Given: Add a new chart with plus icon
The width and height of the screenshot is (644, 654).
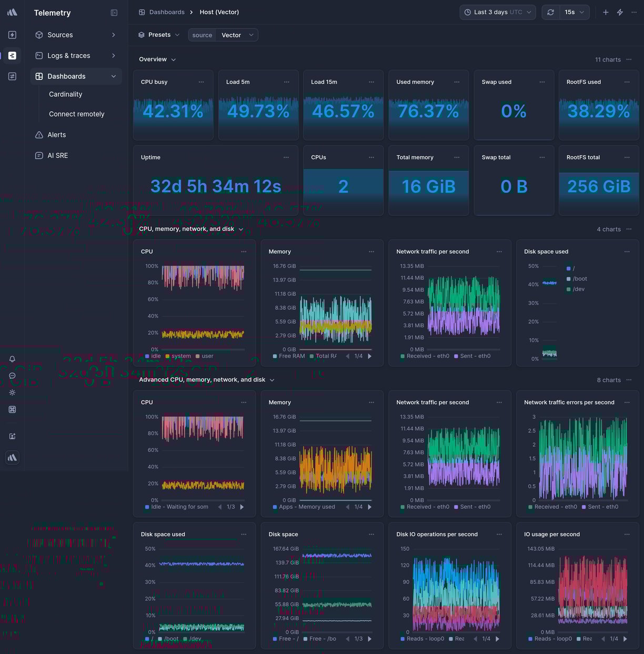Looking at the screenshot, I should pos(606,12).
